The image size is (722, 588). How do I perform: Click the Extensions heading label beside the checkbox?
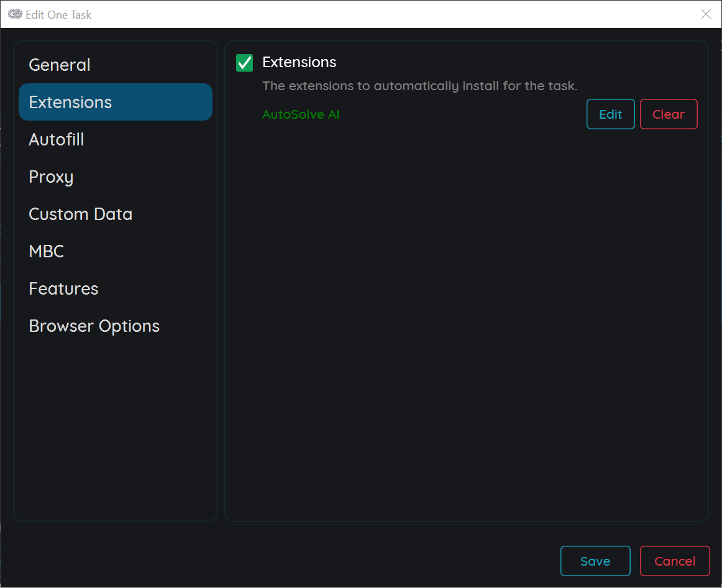pyautogui.click(x=299, y=62)
